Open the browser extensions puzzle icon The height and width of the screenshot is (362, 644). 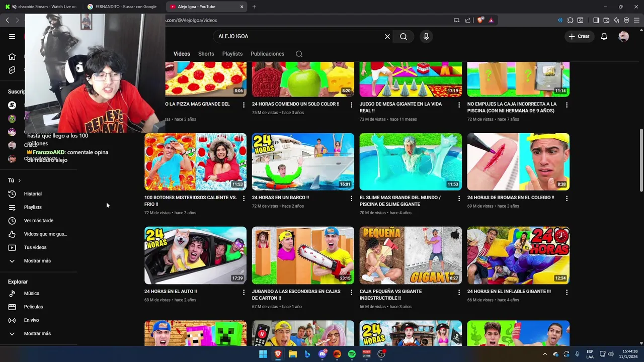(570, 20)
